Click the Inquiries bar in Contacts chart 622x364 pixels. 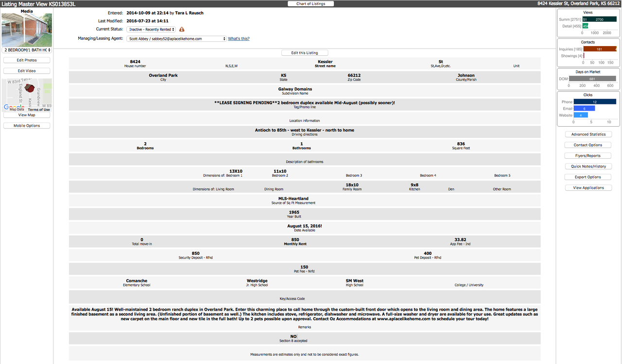tap(599, 49)
